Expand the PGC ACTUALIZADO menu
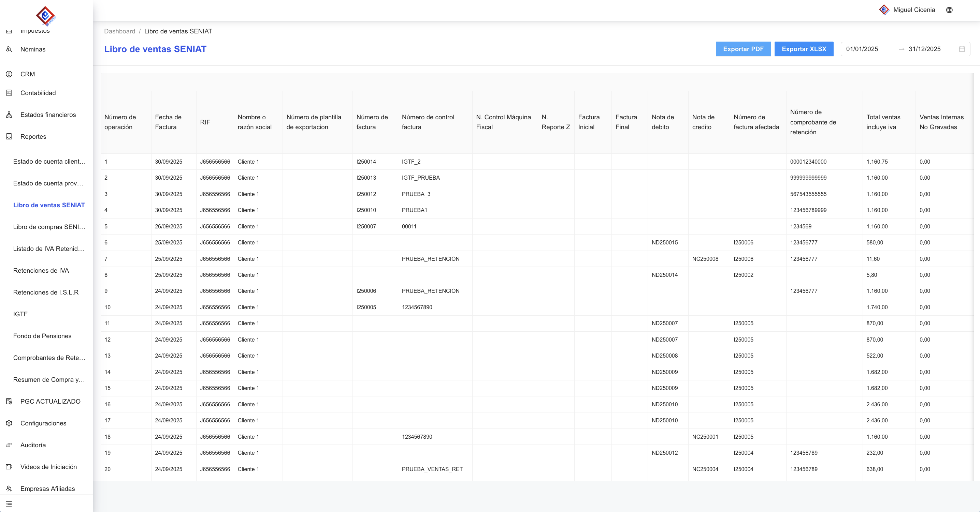The width and height of the screenshot is (980, 512). 50,402
